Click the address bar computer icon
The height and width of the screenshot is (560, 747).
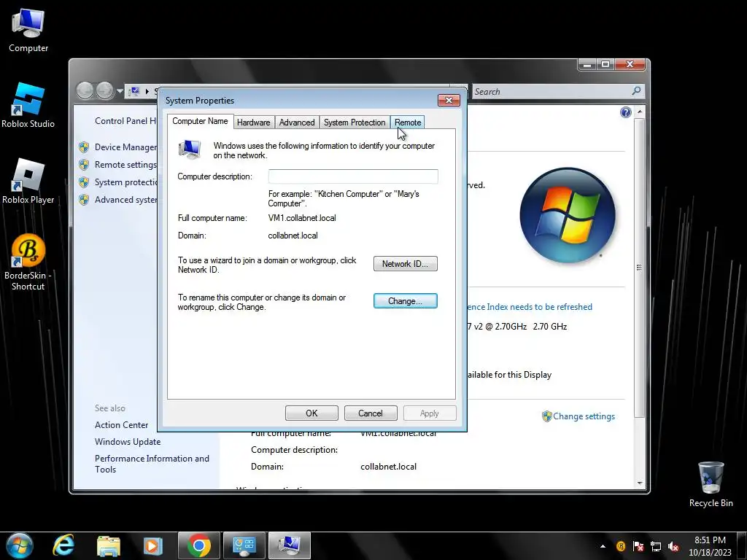point(135,90)
